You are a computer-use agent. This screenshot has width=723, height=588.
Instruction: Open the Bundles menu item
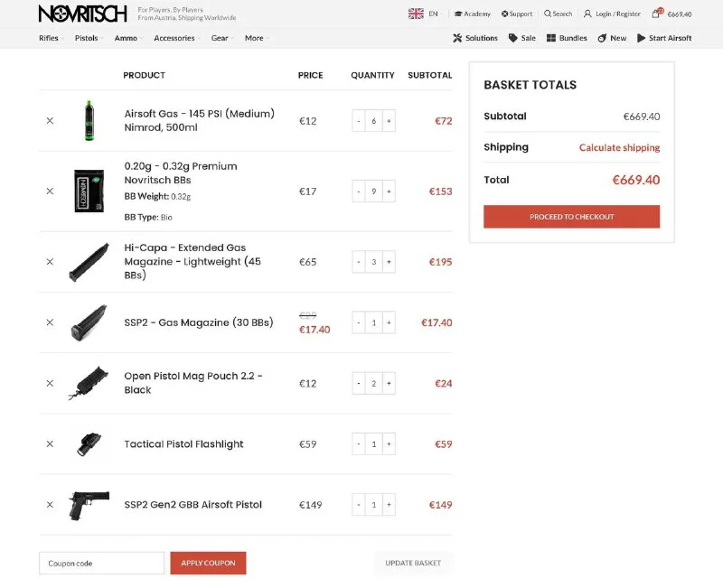[567, 38]
